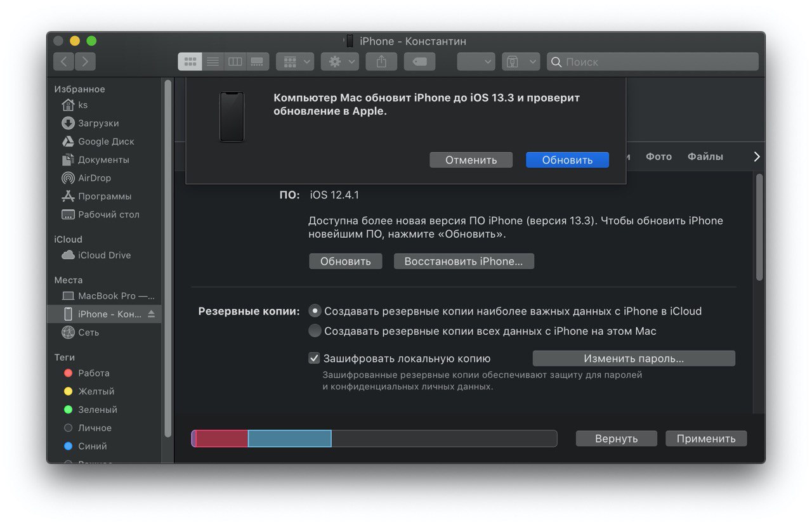Click Изменить пароль... button
The width and height of the screenshot is (812, 525).
pyautogui.click(x=634, y=358)
